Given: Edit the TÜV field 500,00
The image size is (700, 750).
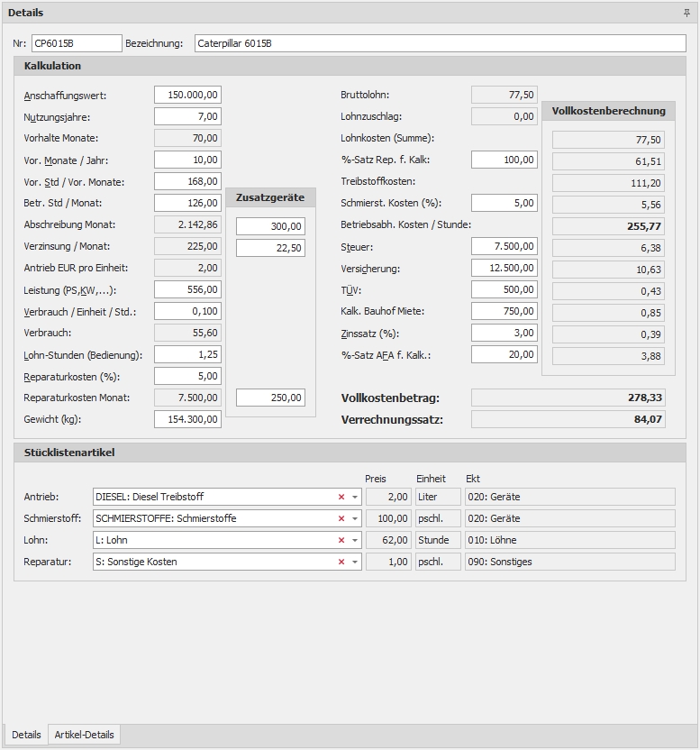Looking at the screenshot, I should point(505,289).
